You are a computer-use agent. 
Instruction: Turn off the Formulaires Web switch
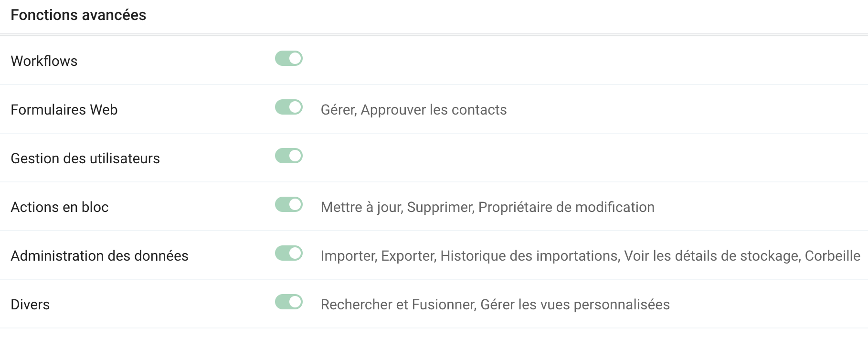tap(289, 107)
